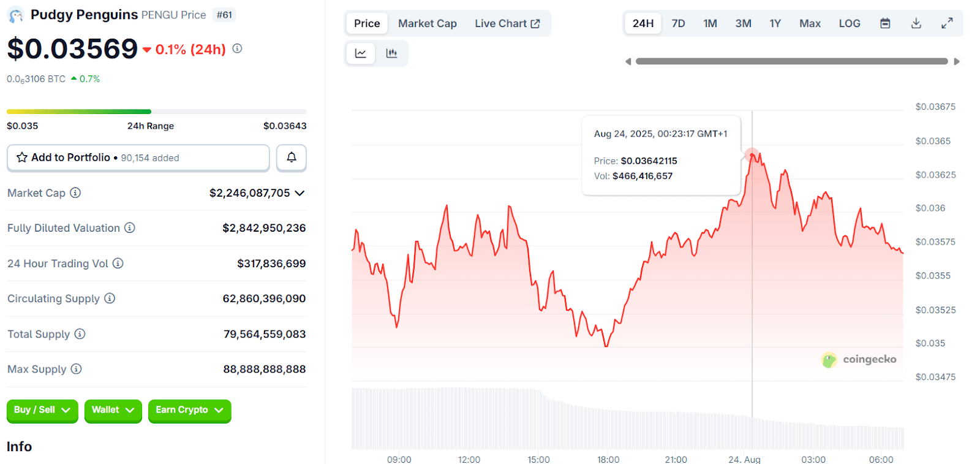Click the 24h high value $0.03643
The width and height of the screenshot is (980, 464).
coord(285,126)
